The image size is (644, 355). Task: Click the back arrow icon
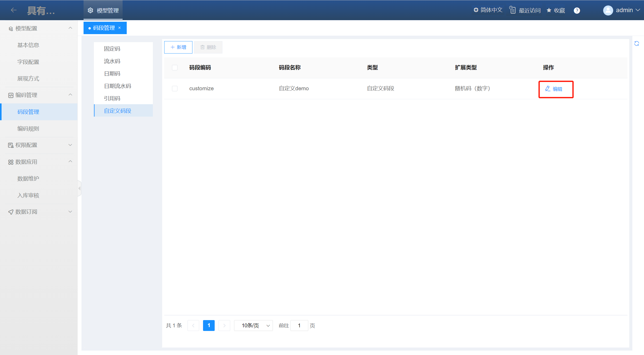click(14, 10)
